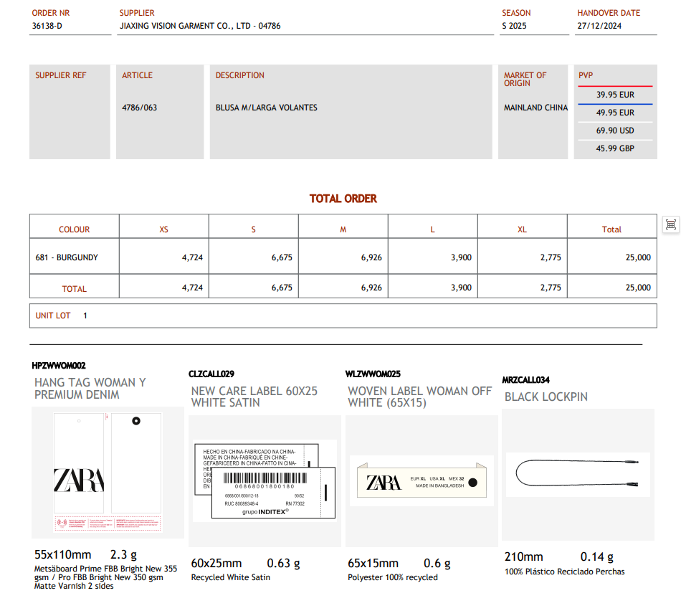Click the BLUSA M/LARGA VOLANTES description

(267, 108)
